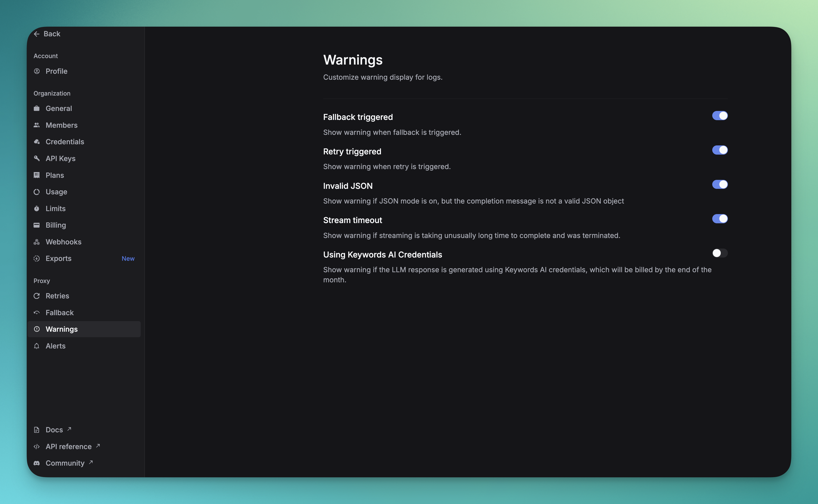Image resolution: width=818 pixels, height=504 pixels.
Task: Select Credentials in the sidebar
Action: point(84,142)
